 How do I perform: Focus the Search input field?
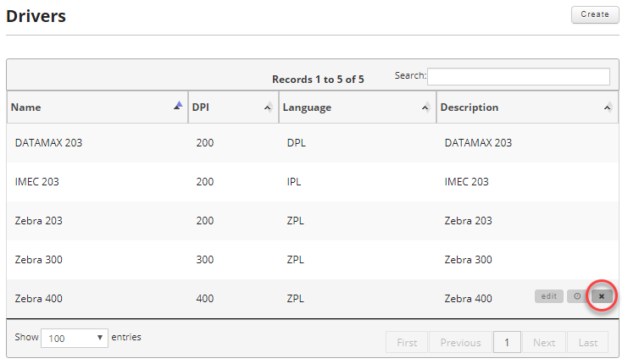tap(519, 76)
